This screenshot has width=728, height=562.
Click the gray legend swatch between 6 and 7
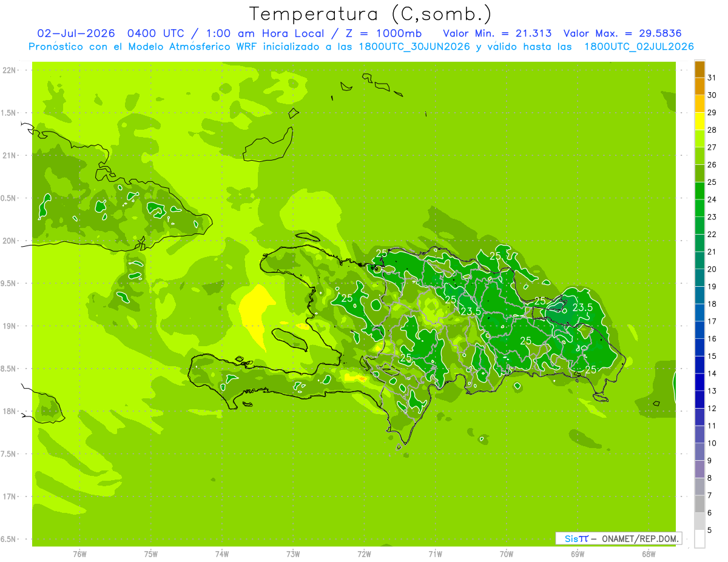pos(699,504)
